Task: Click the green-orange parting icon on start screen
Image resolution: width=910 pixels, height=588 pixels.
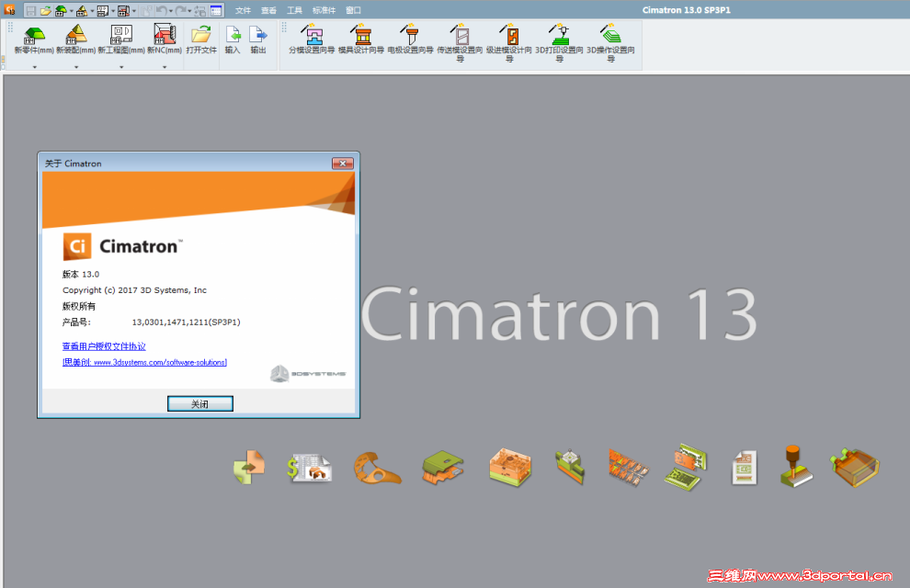Action: 443,468
